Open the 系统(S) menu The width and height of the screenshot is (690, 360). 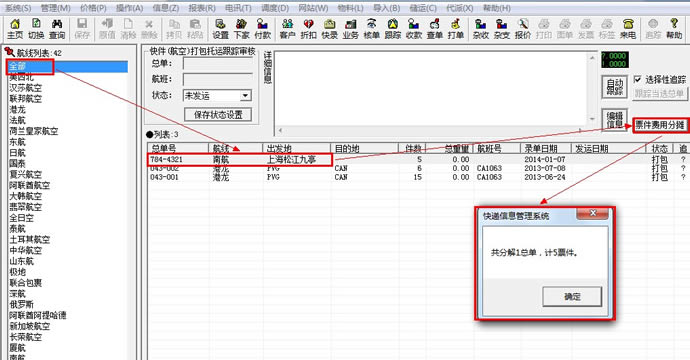pyautogui.click(x=18, y=8)
